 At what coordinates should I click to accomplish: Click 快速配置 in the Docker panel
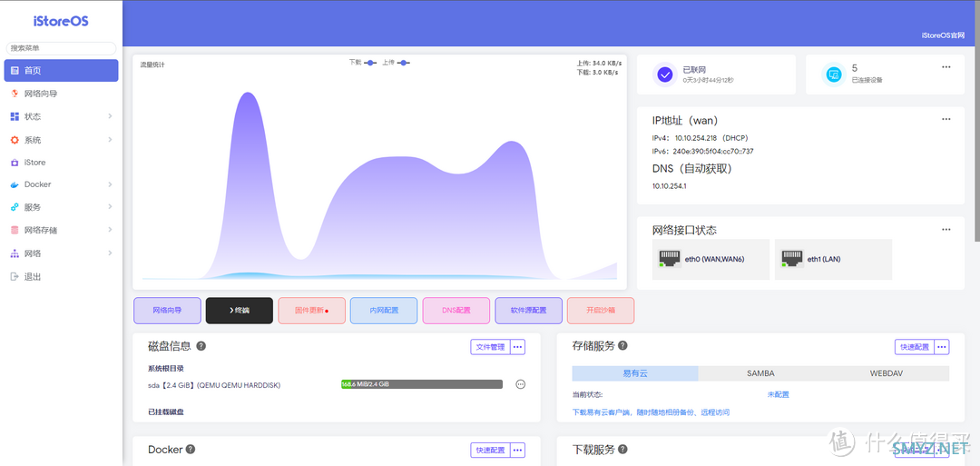point(491,451)
